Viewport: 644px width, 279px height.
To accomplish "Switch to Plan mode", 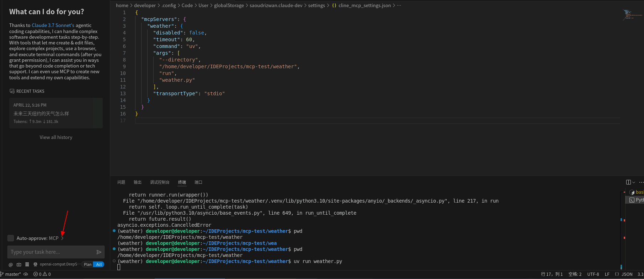I will [x=87, y=264].
